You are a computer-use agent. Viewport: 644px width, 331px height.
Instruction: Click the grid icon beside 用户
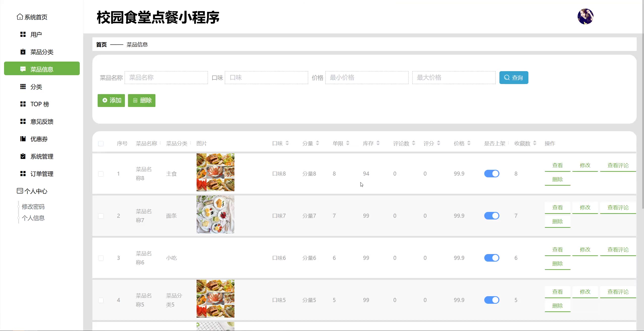coord(23,34)
